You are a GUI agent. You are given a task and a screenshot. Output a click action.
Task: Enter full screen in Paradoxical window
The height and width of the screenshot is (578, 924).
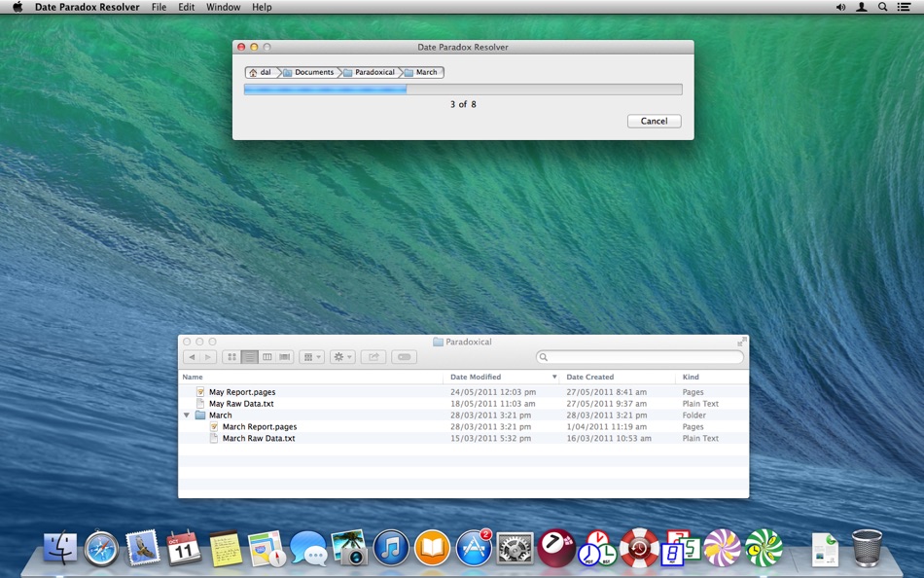(x=742, y=342)
